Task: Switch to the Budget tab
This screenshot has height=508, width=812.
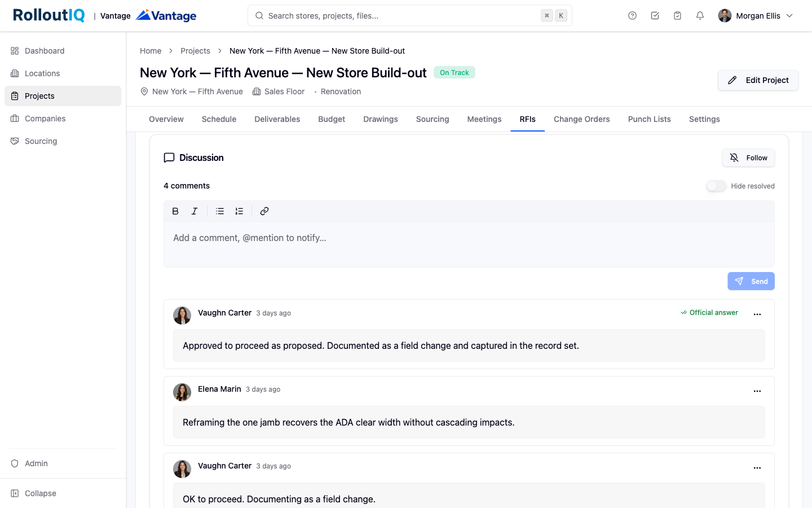Action: (332, 119)
